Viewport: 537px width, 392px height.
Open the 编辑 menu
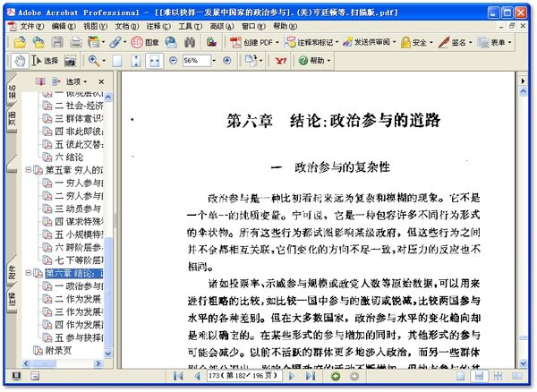point(64,26)
